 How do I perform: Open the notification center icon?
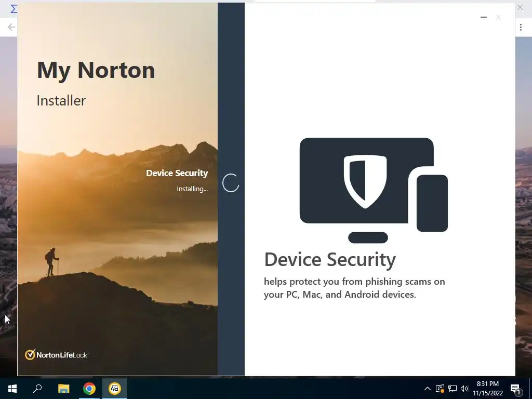[516, 389]
